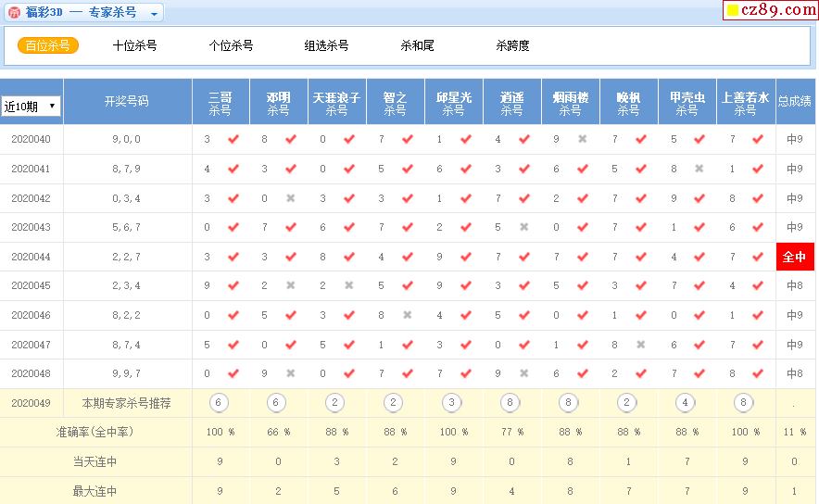Click the red checkmark in 邱星光 column, row 2020046
Image resolution: width=819 pixels, height=504 pixels.
[x=466, y=315]
